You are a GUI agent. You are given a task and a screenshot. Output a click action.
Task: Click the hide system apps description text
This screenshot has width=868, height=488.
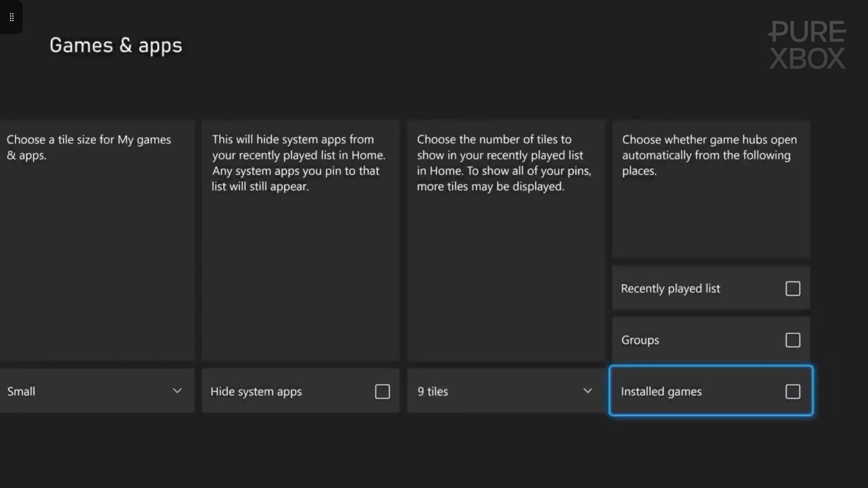point(299,163)
